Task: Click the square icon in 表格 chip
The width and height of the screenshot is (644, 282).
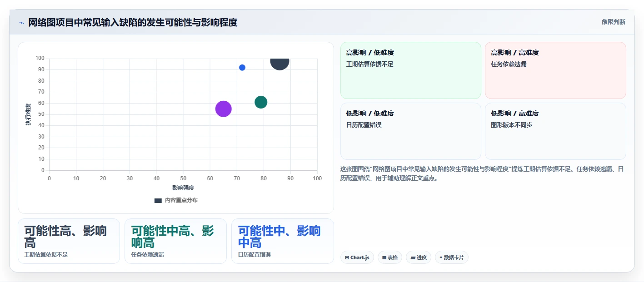Action: pos(384,258)
